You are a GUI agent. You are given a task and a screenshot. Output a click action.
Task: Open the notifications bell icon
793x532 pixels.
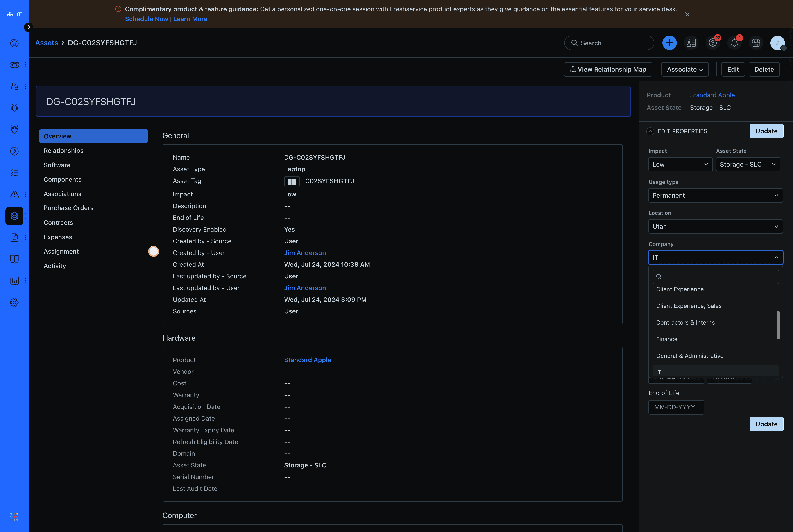click(734, 43)
